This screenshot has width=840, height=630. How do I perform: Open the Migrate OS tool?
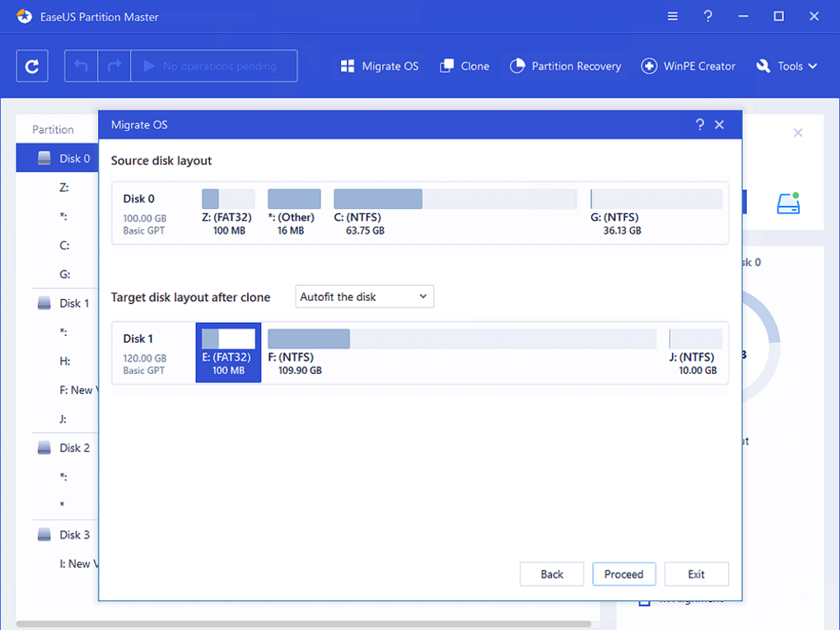(x=380, y=66)
